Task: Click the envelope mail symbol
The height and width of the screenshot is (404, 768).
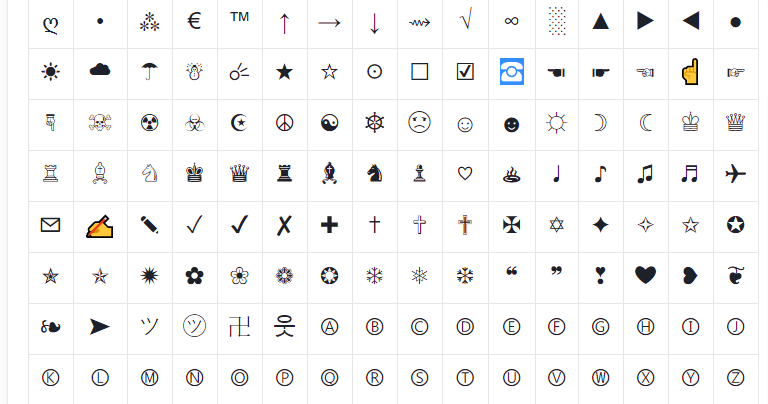Action: (50, 225)
